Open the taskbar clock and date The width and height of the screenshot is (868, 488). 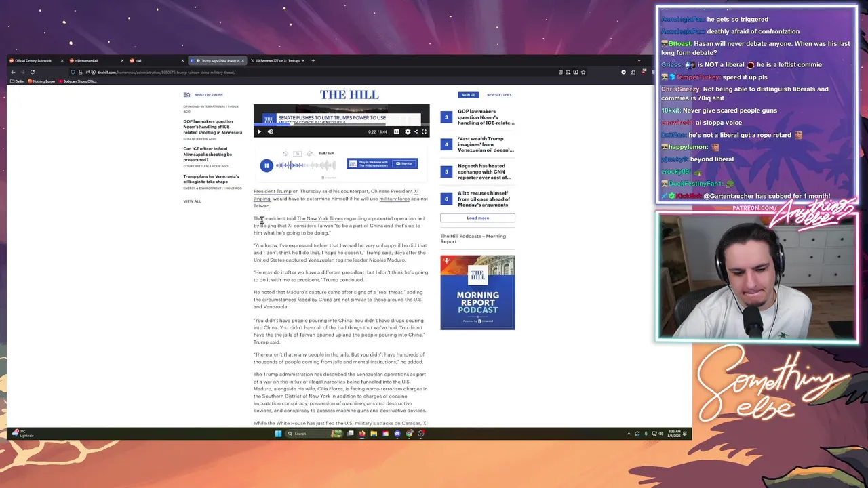[x=675, y=434]
